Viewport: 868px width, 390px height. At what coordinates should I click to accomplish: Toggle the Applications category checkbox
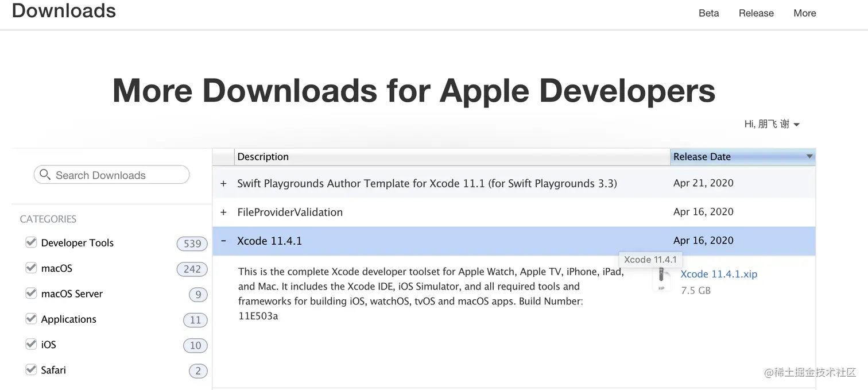[x=31, y=318]
